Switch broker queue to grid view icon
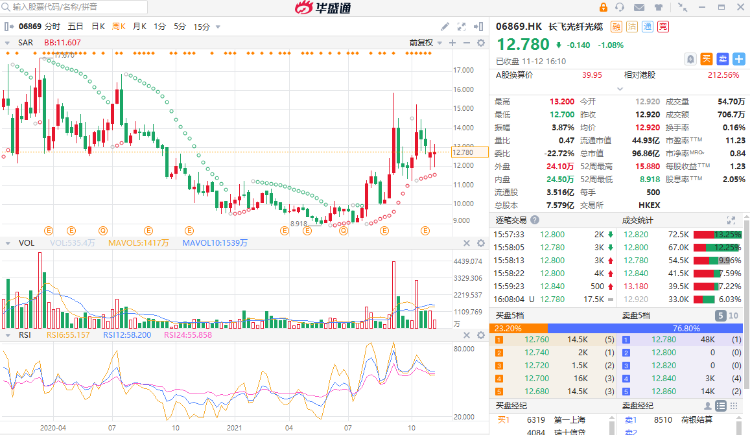 pos(734,406)
